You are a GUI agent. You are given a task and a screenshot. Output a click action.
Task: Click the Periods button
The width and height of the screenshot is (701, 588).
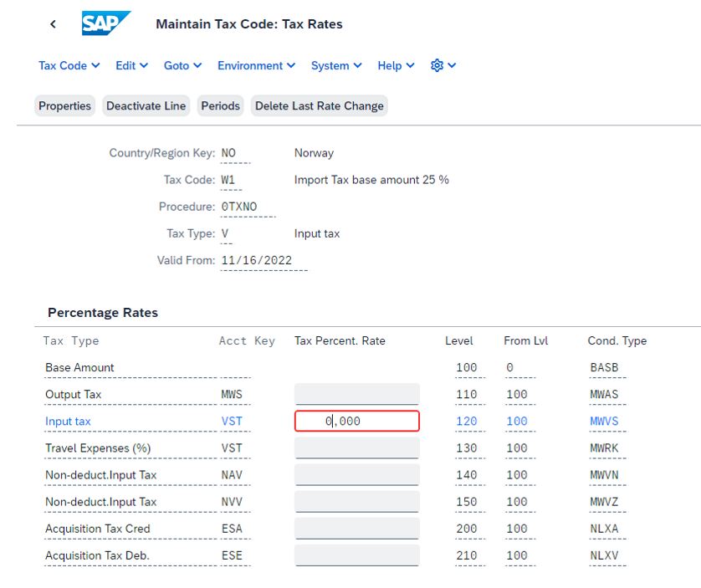coord(220,106)
